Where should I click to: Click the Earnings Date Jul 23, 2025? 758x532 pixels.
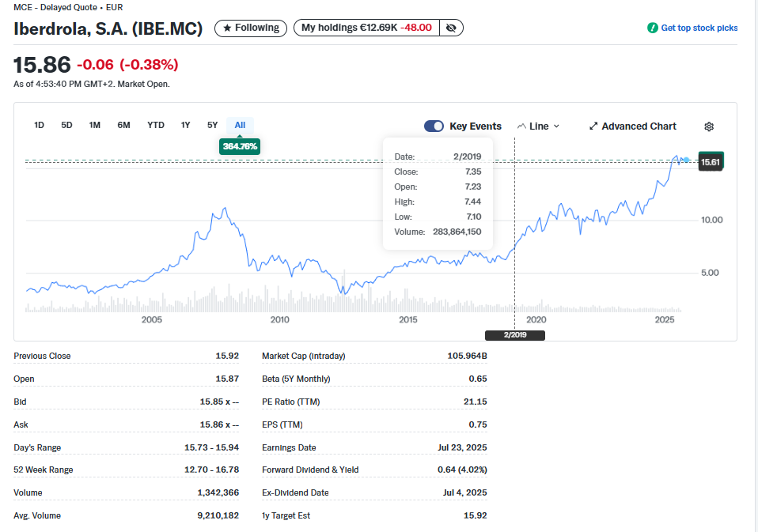(462, 448)
